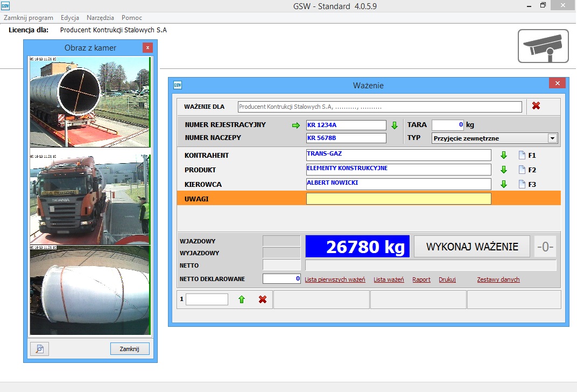
Task: Click into the yellow Uwagi input field
Action: pyautogui.click(x=398, y=199)
